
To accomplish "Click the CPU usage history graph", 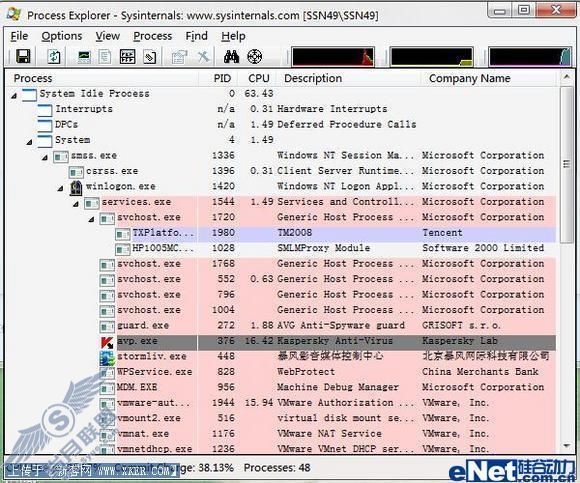I will 333,57.
